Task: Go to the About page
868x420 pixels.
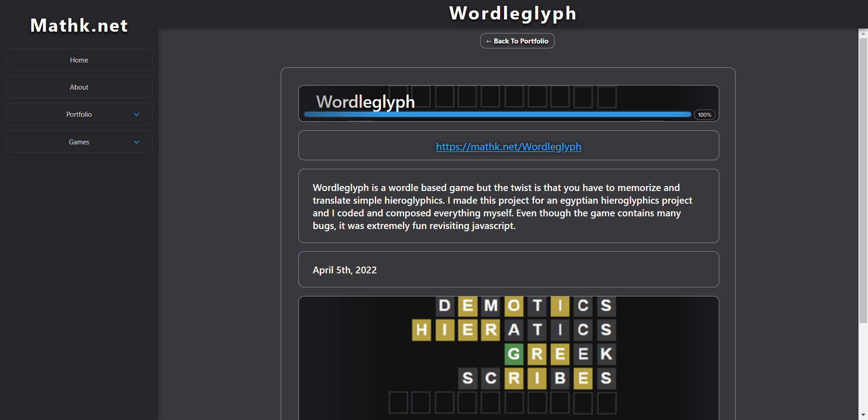Action: click(x=79, y=87)
